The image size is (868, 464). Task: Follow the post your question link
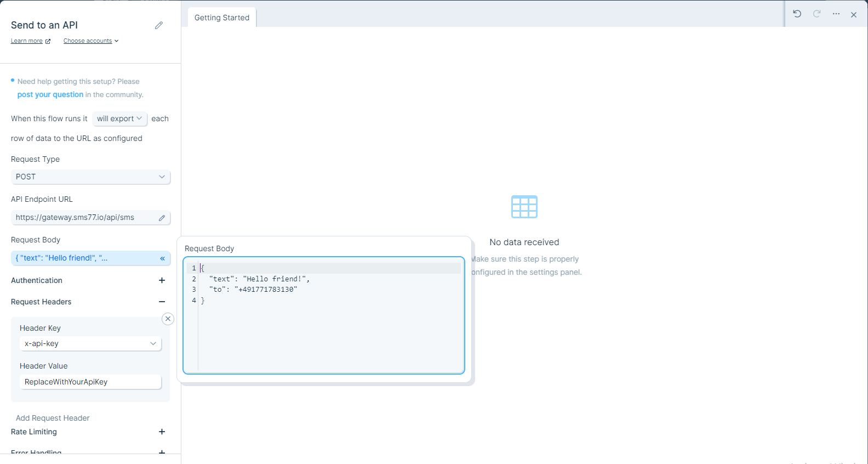pos(50,94)
